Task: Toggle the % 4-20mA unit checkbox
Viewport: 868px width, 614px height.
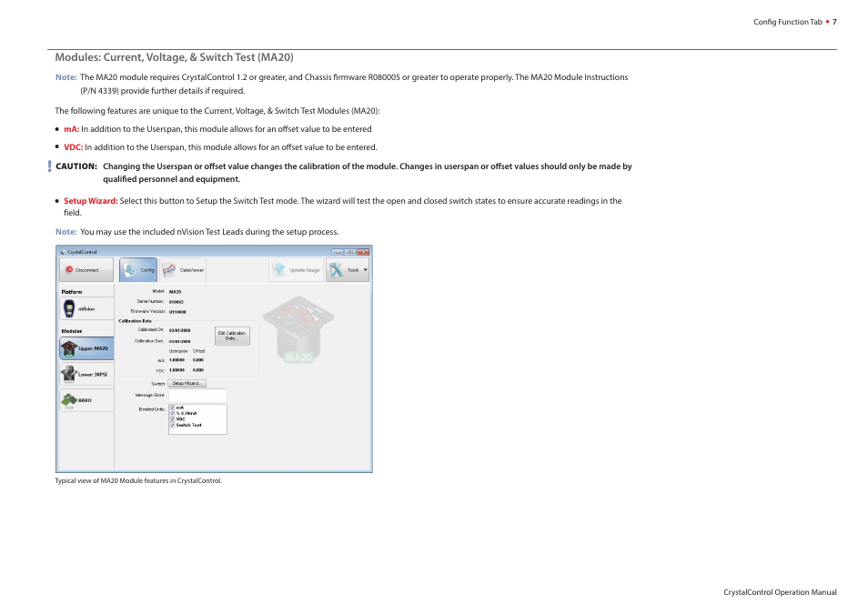Action: 172,413
